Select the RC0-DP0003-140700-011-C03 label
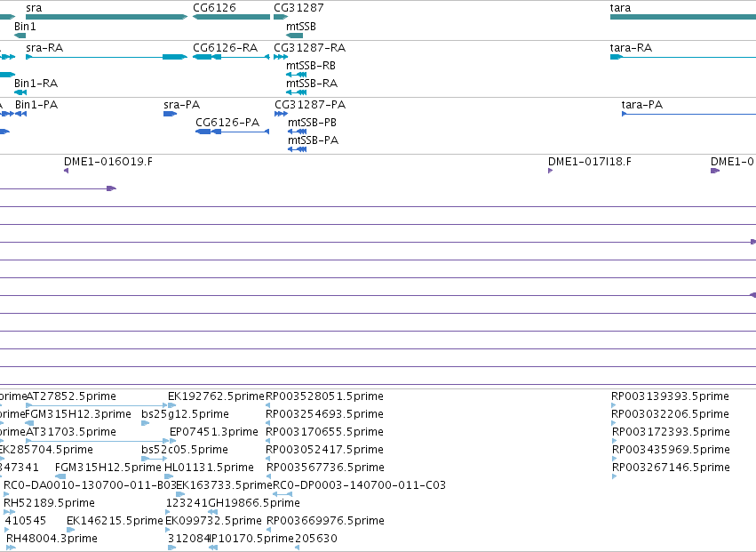The height and width of the screenshot is (552, 756). pyautogui.click(x=359, y=485)
